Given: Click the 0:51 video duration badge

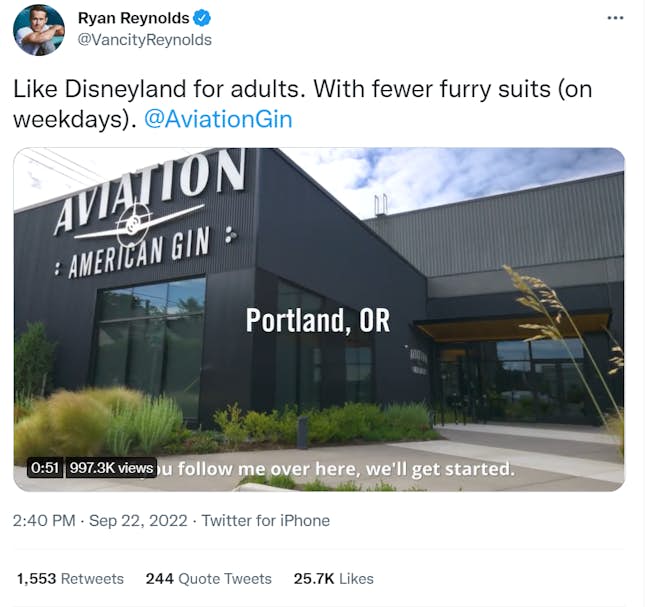Looking at the screenshot, I should [x=44, y=467].
